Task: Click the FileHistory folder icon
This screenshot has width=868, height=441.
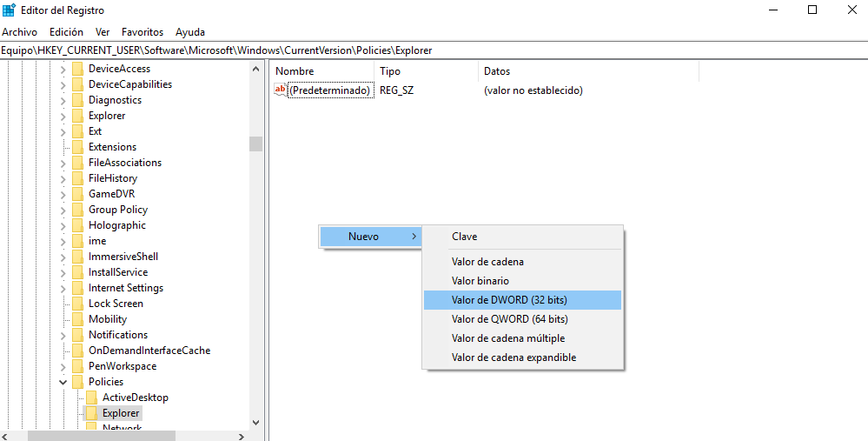Action: click(x=77, y=178)
